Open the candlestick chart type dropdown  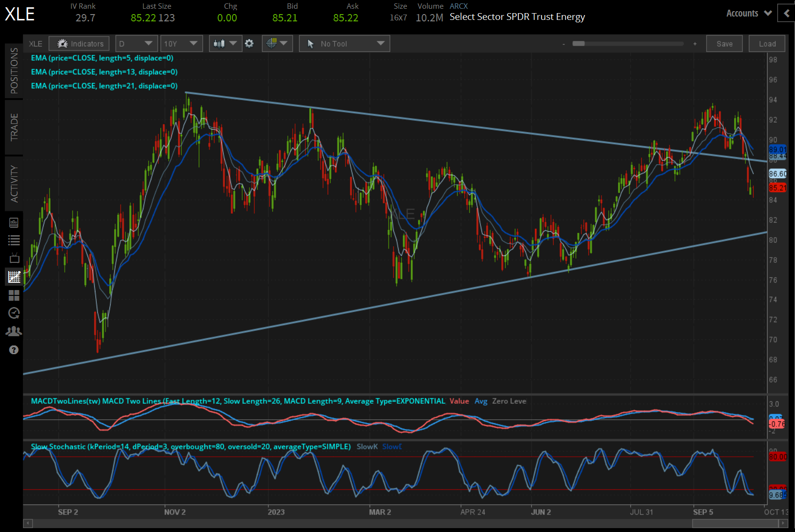click(225, 44)
